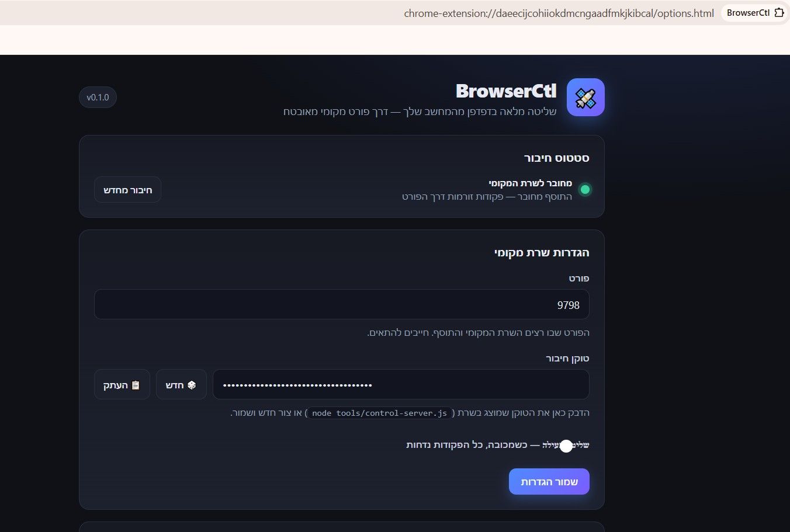
Task: Focus the port field showing 9798
Action: (x=342, y=305)
